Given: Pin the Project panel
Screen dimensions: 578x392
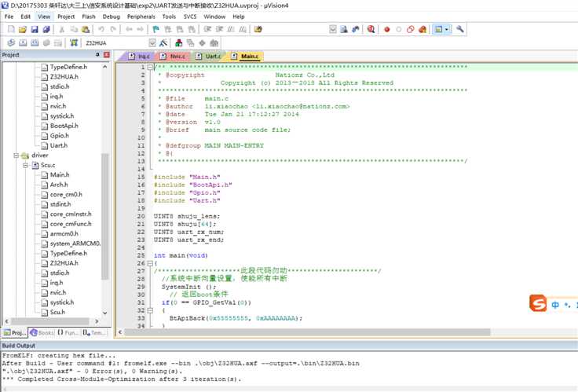Looking at the screenshot, I should 97,54.
